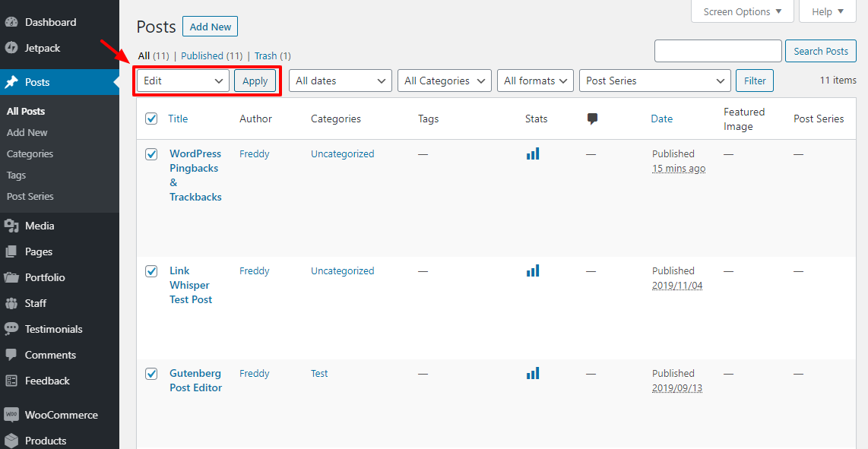Open the Post Series filter dropdown

655,81
